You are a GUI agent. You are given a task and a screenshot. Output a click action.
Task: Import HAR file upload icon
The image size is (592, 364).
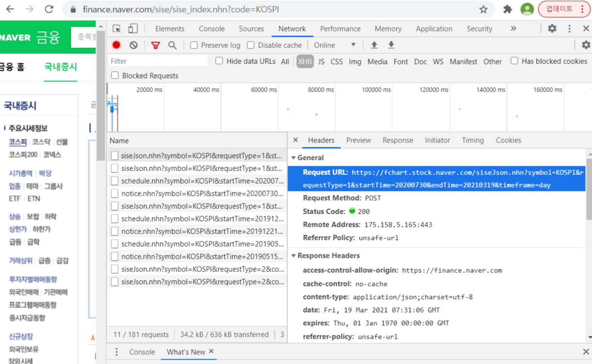(374, 45)
